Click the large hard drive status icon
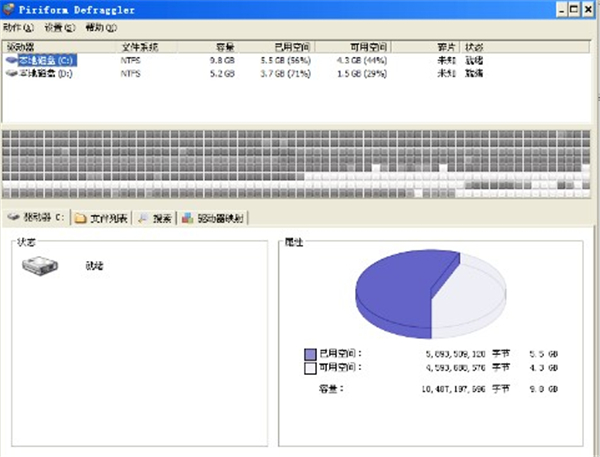 point(41,266)
